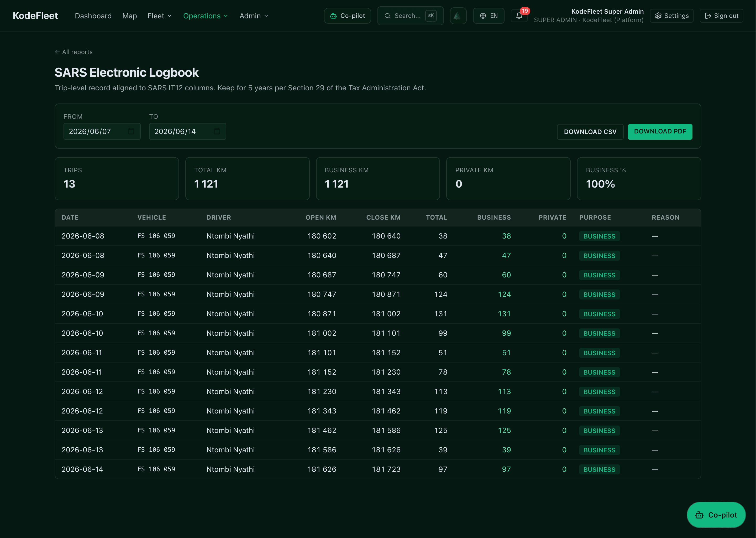Select the Total KM summary card
756x538 pixels.
[x=247, y=179]
